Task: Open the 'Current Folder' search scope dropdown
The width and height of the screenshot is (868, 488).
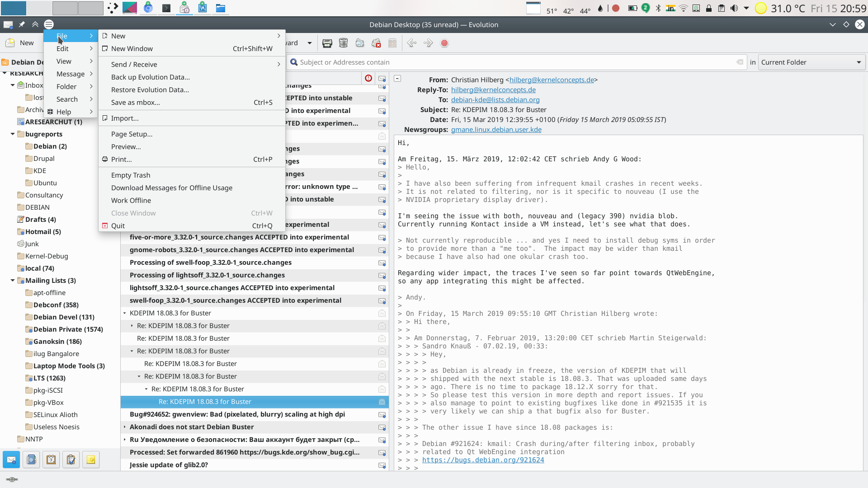Action: coord(812,62)
